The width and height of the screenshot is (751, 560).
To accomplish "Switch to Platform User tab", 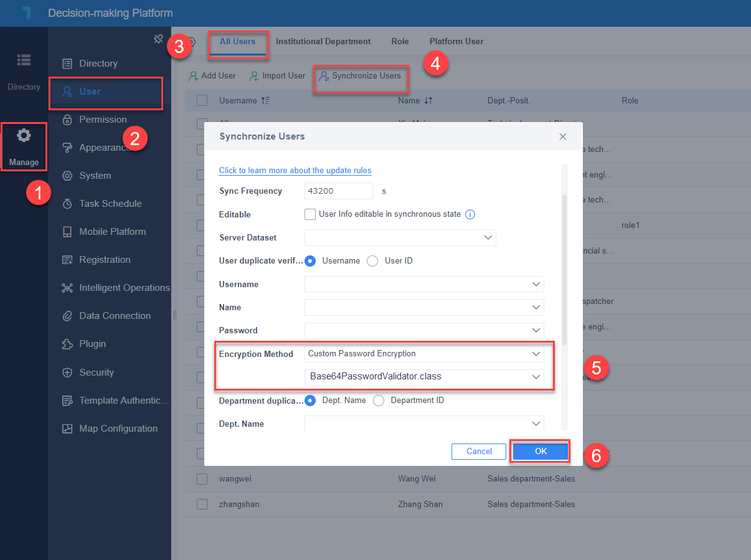I will tap(456, 42).
